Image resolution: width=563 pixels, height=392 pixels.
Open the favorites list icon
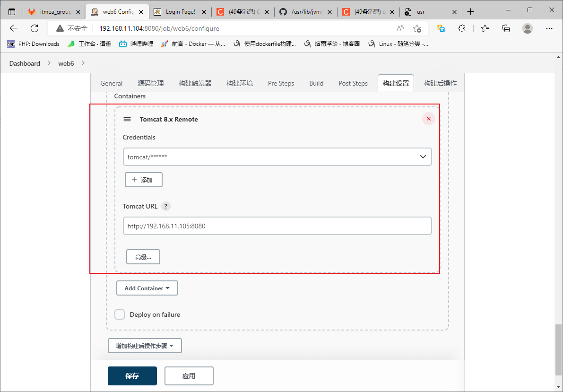pos(485,28)
